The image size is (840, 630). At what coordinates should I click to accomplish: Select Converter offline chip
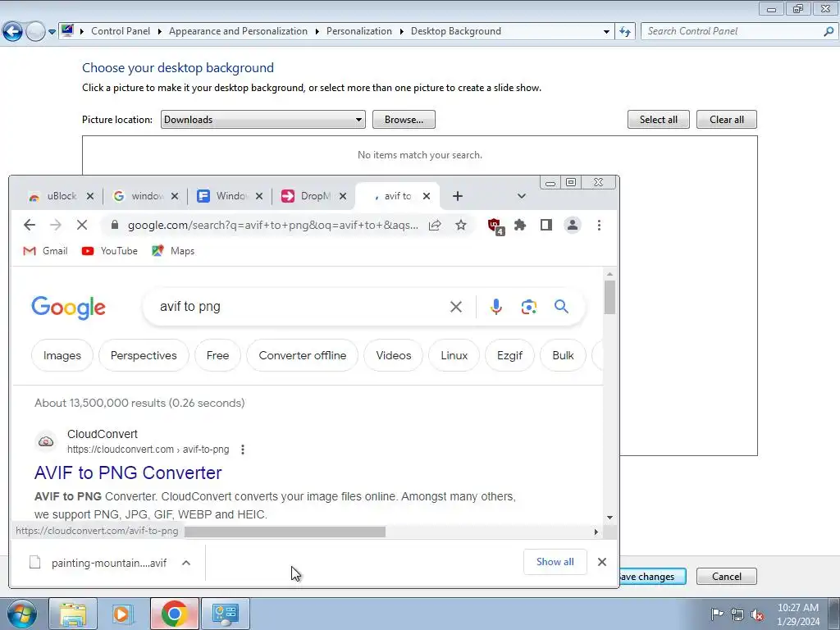(x=302, y=355)
